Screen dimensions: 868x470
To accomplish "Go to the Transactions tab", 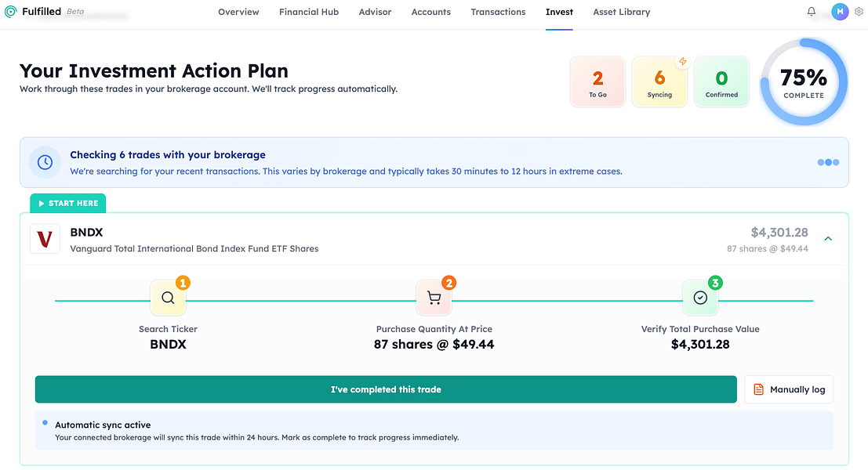I will coord(498,13).
